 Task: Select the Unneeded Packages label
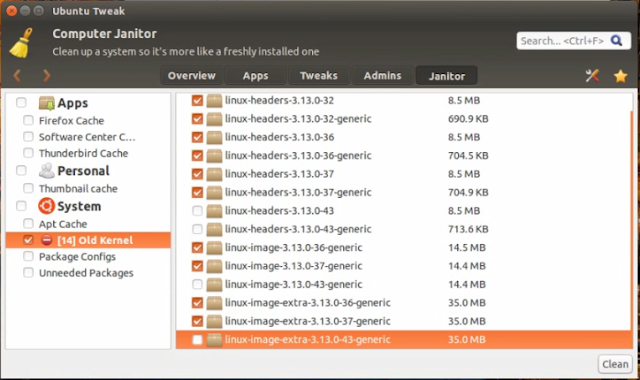pyautogui.click(x=86, y=273)
